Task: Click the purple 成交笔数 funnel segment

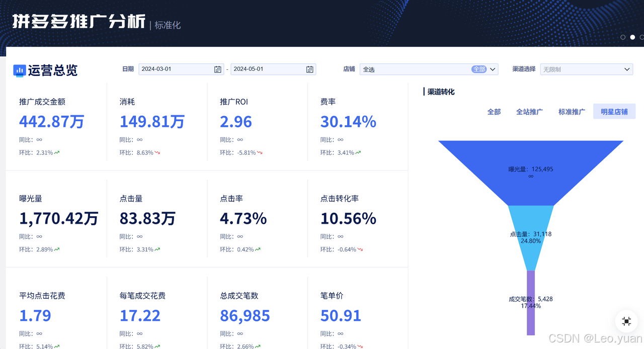Action: tap(531, 303)
